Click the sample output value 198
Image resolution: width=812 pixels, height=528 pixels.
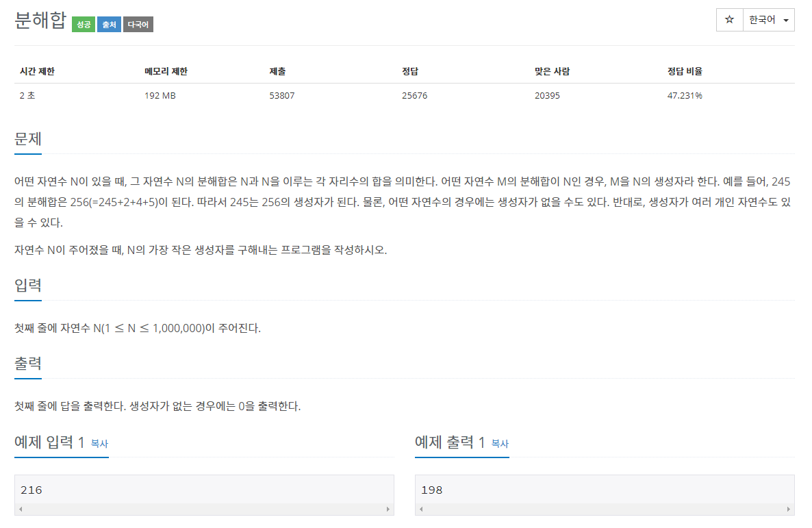coord(432,490)
